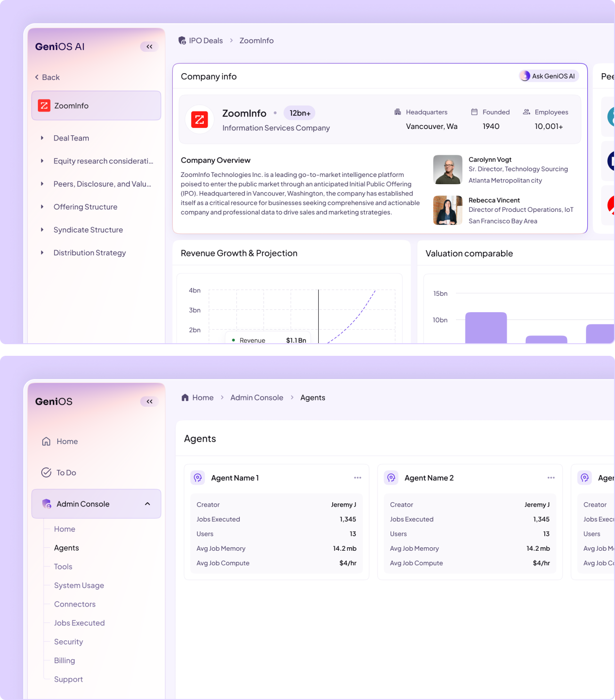Click the Agent Name 1 card title
The height and width of the screenshot is (700, 615).
pos(235,478)
